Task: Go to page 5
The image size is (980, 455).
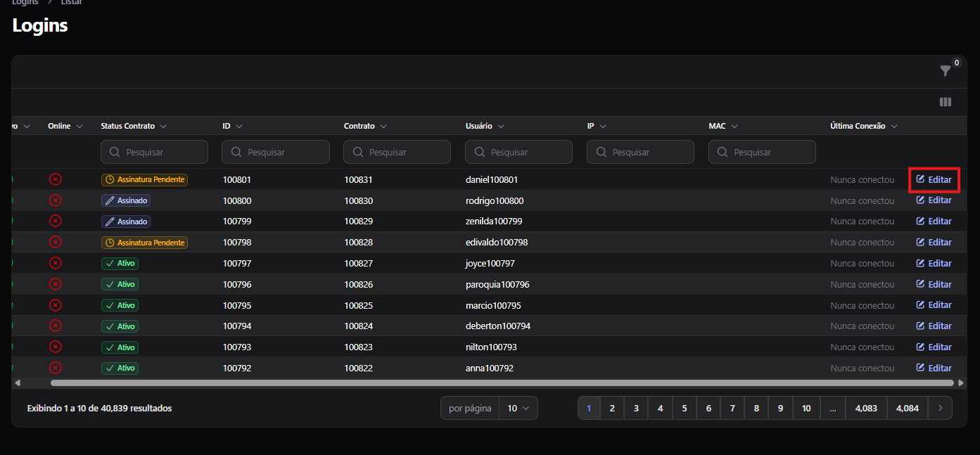Action: tap(684, 408)
